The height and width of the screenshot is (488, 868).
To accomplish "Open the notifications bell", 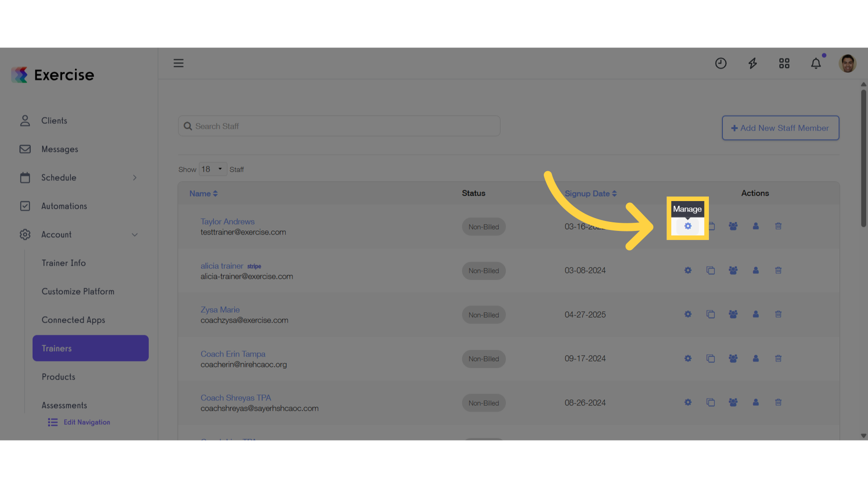I will [x=816, y=63].
